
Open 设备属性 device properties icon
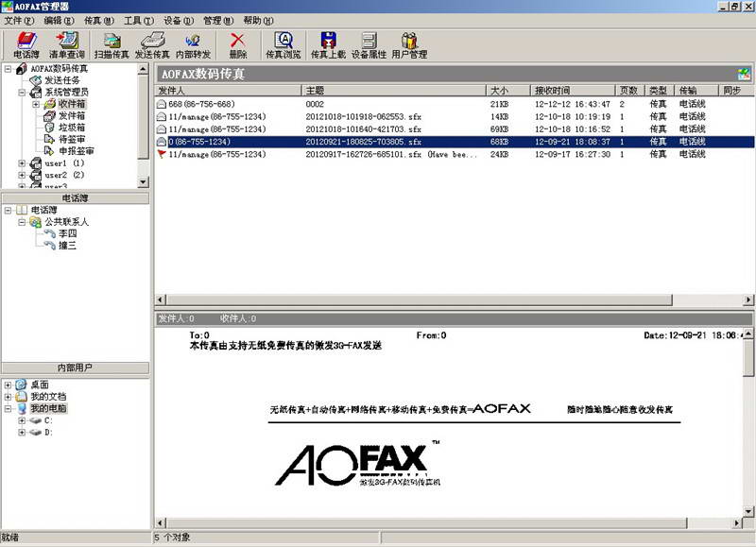pos(369,45)
